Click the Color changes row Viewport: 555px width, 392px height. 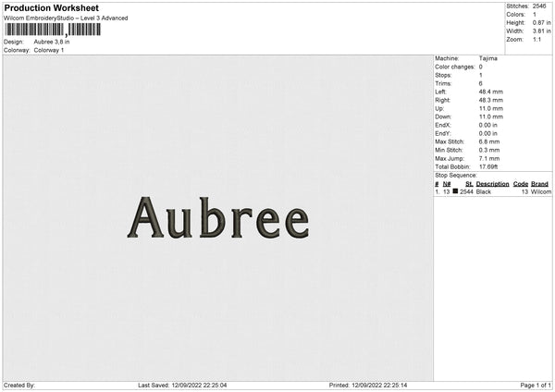459,67
